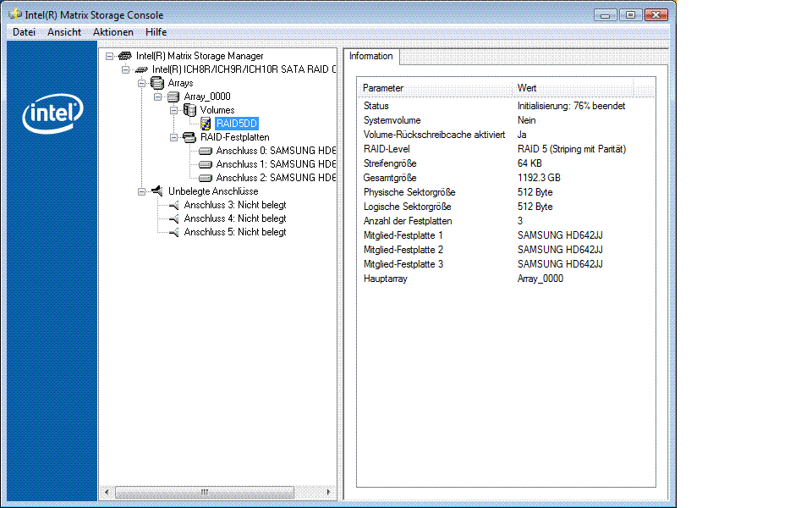Collapse the RAID-Festplatten node
812x508 pixels.
pyautogui.click(x=173, y=137)
